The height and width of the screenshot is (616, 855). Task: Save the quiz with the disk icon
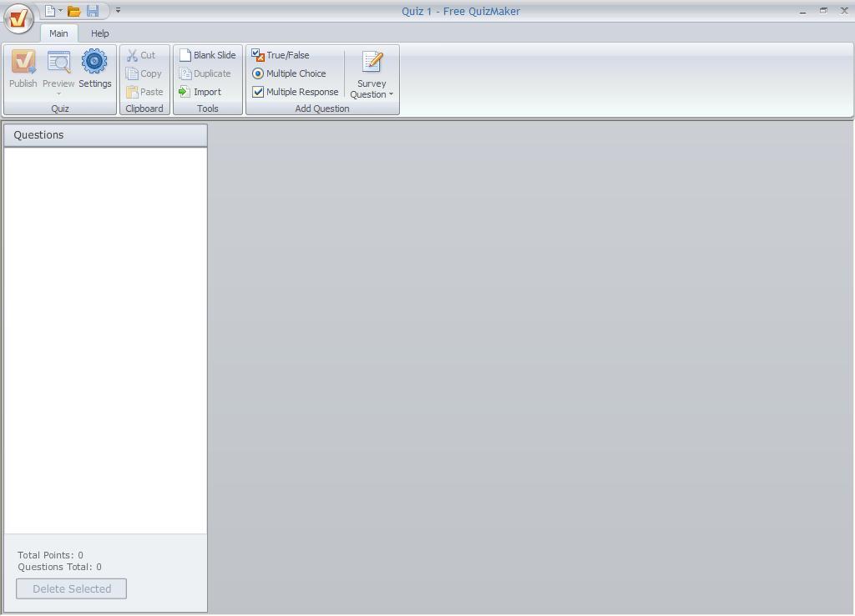94,10
